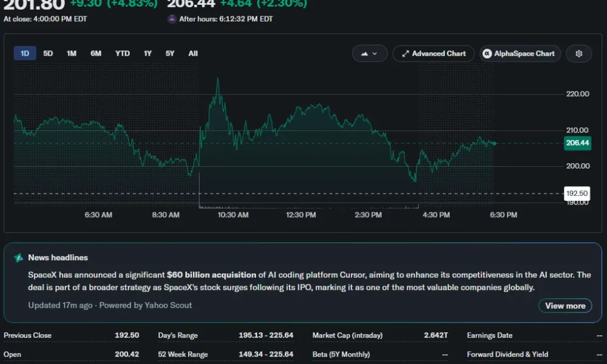Open the AlphaSpace Chart button
This screenshot has width=607, height=364.
point(520,53)
